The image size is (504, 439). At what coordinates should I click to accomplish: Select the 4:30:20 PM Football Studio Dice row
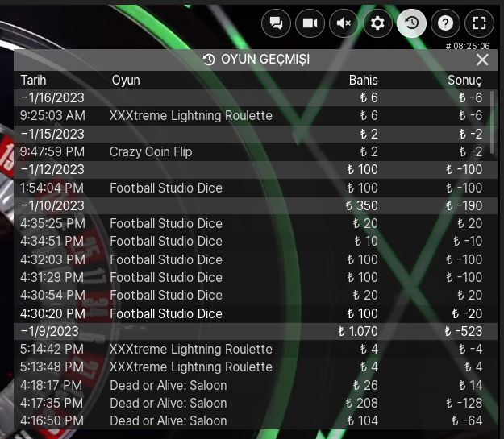[256, 313]
